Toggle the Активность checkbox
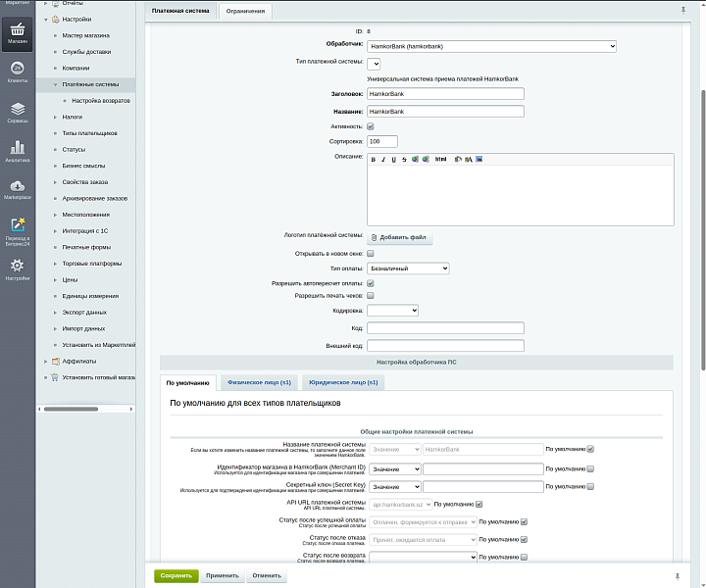Screen dimensions: 706x588 [371, 126]
